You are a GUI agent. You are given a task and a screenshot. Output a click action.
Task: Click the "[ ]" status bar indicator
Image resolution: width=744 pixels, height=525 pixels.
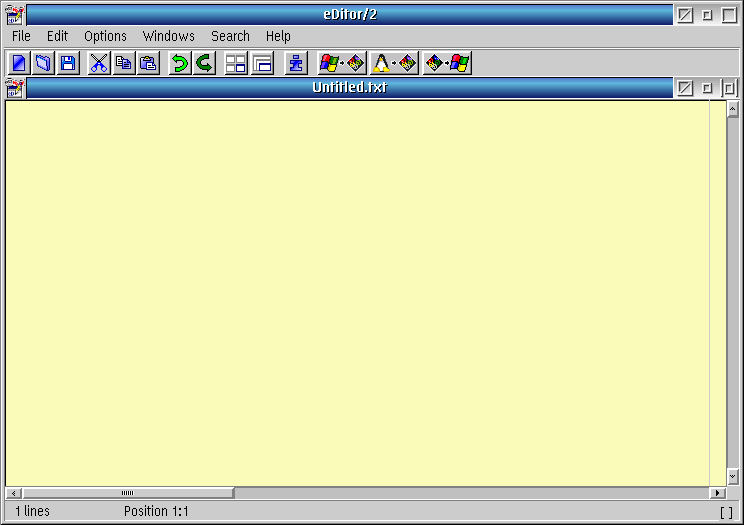pyautogui.click(x=726, y=512)
